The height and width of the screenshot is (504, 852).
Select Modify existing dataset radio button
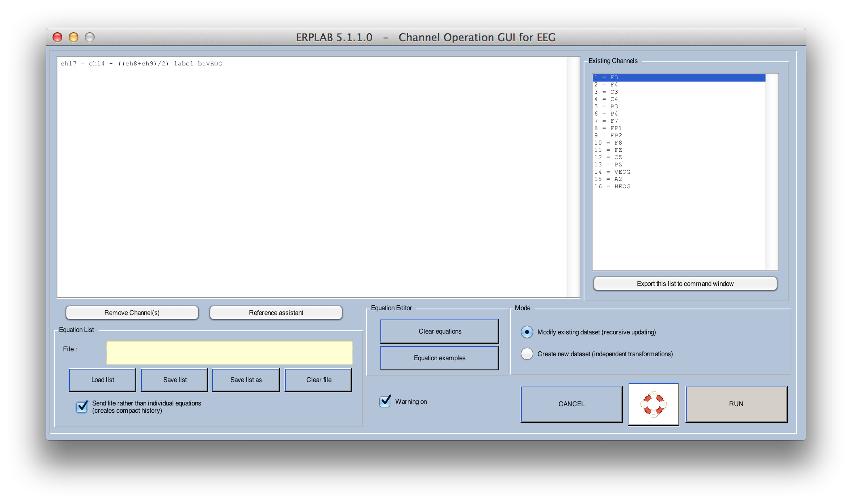tap(527, 332)
